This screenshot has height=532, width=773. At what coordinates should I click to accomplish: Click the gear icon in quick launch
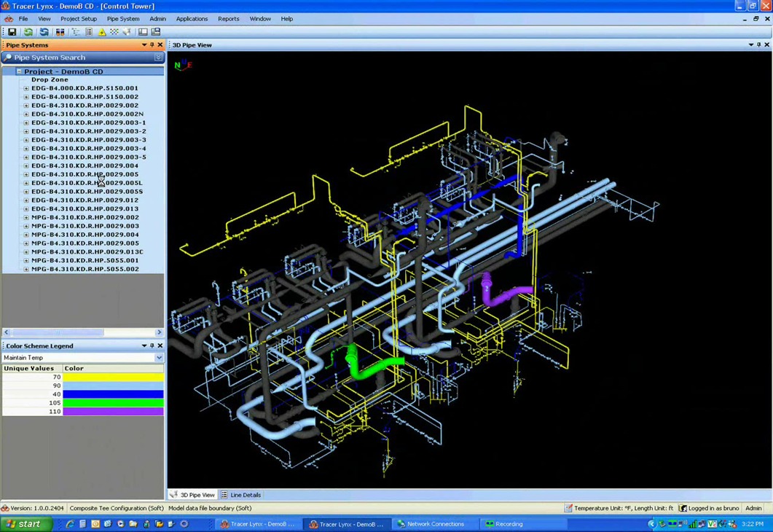(184, 523)
